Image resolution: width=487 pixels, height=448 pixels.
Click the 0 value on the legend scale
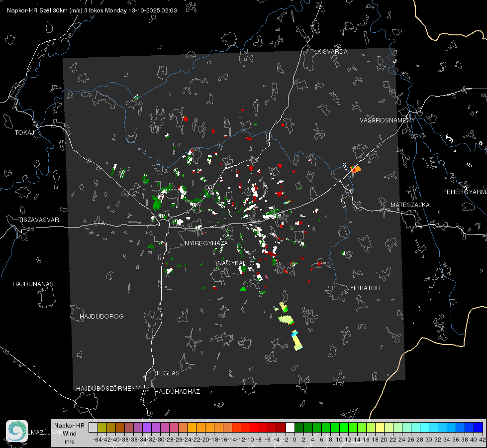[x=294, y=440]
